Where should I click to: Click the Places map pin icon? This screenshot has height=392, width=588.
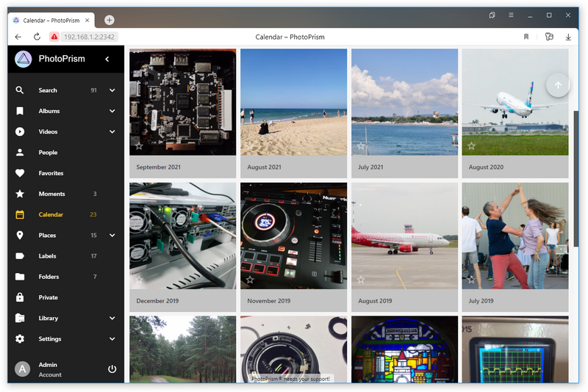(x=20, y=235)
